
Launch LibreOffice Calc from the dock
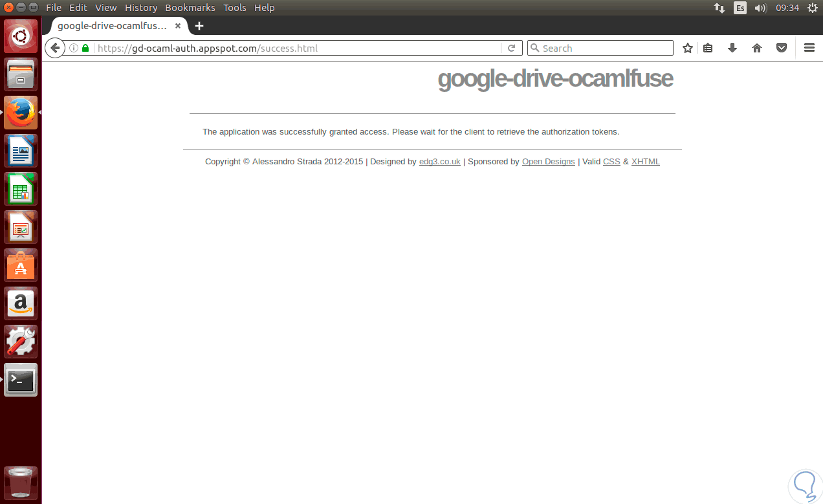(x=21, y=189)
